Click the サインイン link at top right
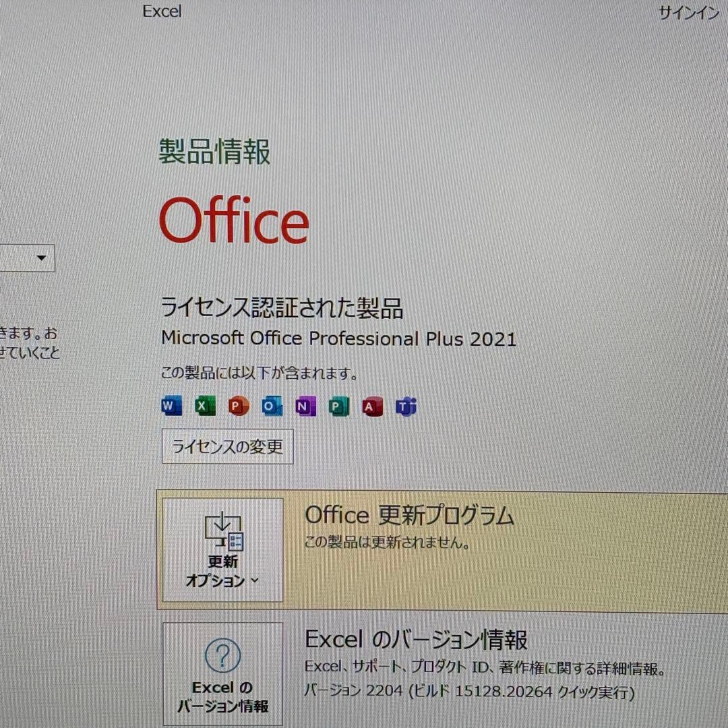 coord(688,12)
